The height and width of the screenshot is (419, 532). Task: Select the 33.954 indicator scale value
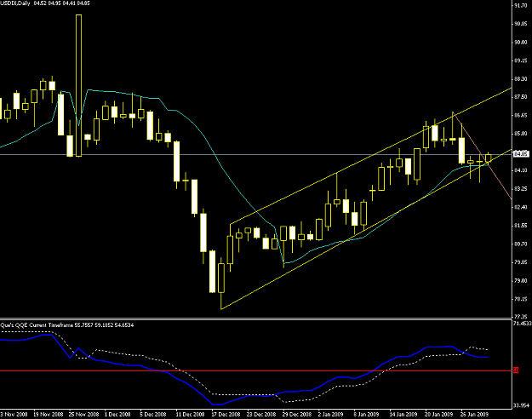(522, 405)
